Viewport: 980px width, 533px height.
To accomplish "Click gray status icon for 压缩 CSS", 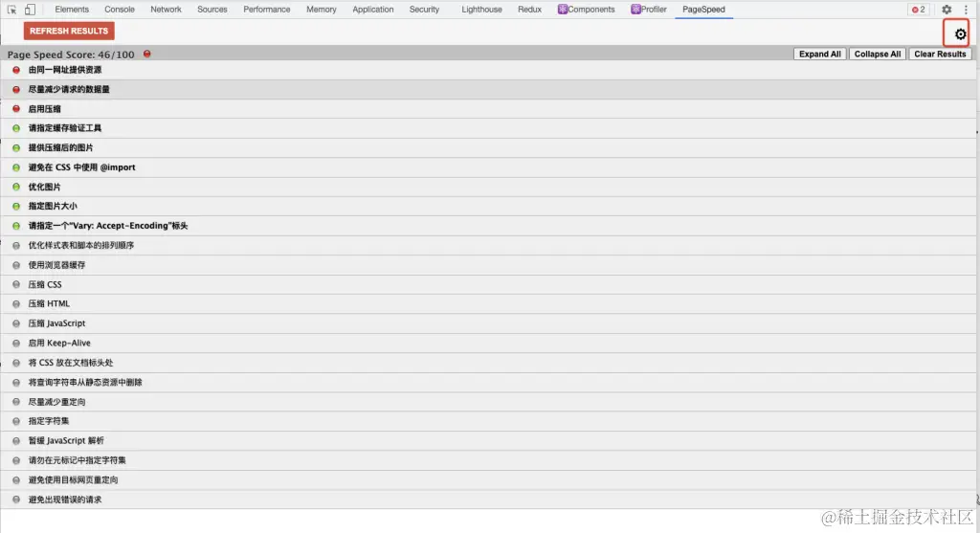I will point(16,284).
